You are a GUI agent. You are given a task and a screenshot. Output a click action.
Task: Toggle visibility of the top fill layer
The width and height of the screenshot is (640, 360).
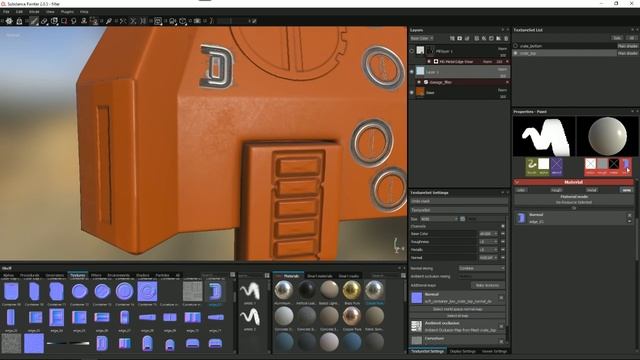tap(412, 51)
